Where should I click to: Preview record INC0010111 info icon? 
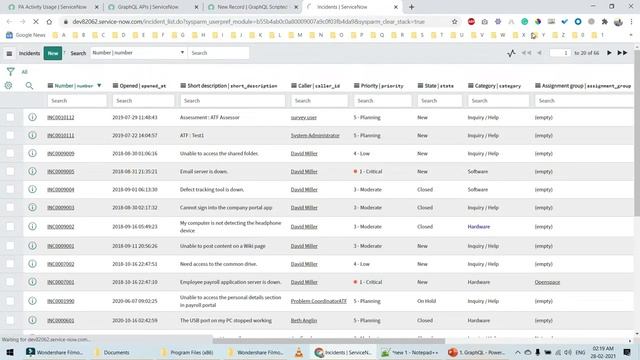pyautogui.click(x=32, y=135)
